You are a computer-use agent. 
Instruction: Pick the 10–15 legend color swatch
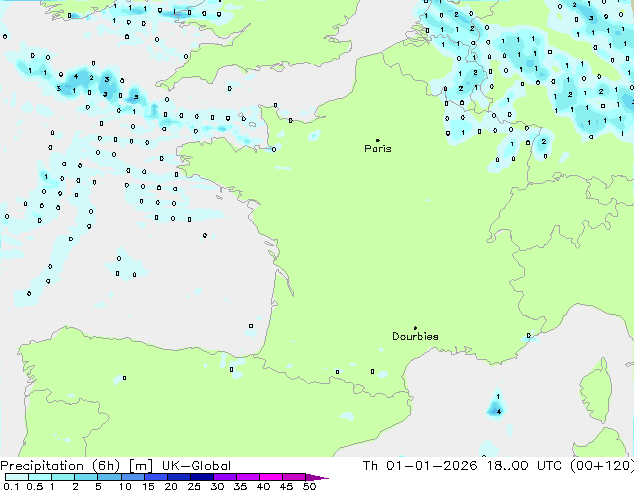click(x=132, y=477)
